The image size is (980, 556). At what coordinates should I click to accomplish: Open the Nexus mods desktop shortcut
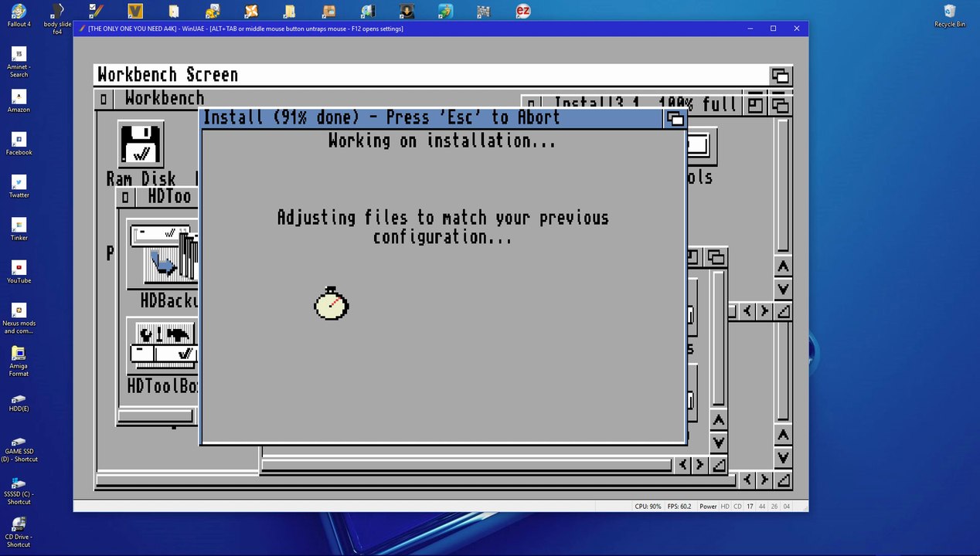(19, 318)
